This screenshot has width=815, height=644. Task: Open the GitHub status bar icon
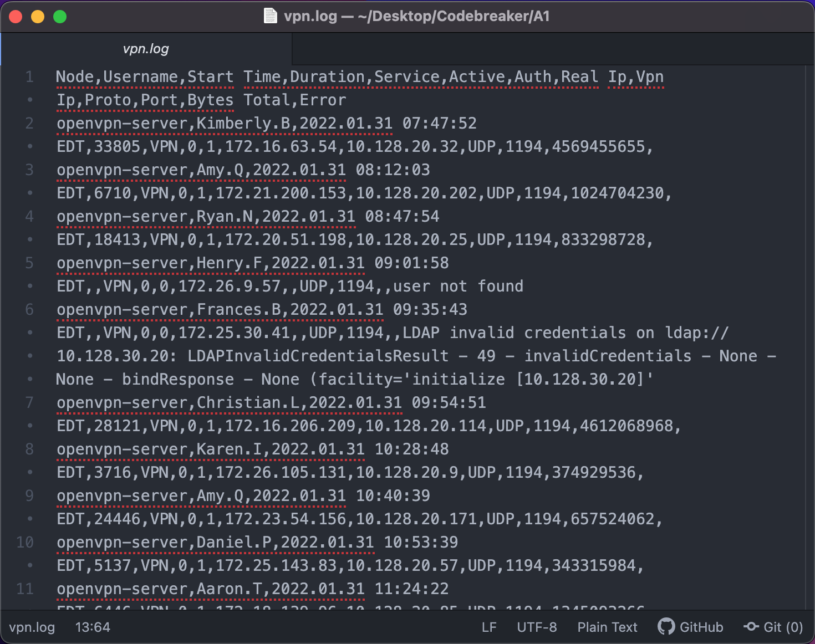[x=690, y=627]
